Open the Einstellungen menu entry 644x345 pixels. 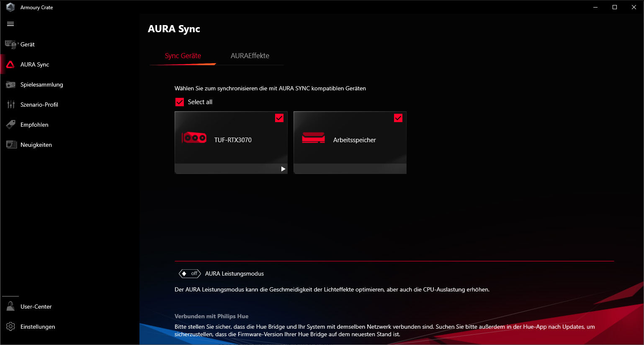70,327
